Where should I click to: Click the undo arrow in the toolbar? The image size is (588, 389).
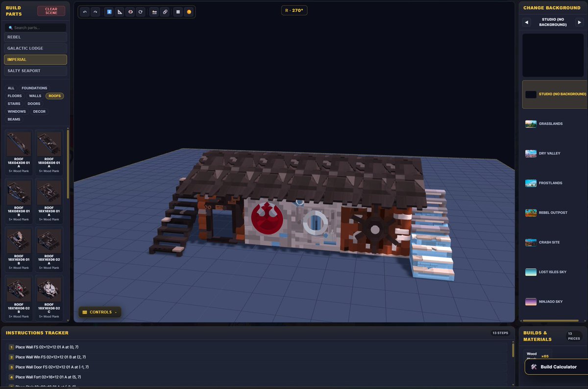tap(85, 12)
